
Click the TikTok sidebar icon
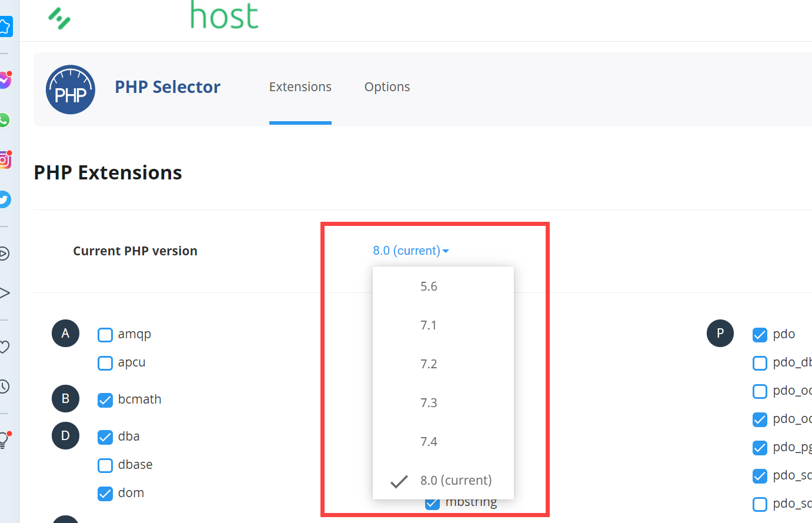click(5, 80)
